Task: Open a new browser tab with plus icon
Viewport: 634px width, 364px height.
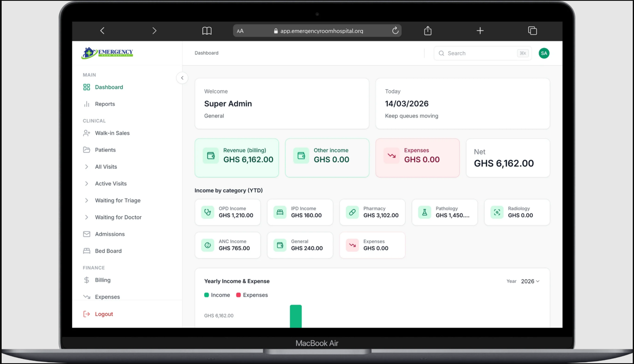Action: click(x=480, y=31)
